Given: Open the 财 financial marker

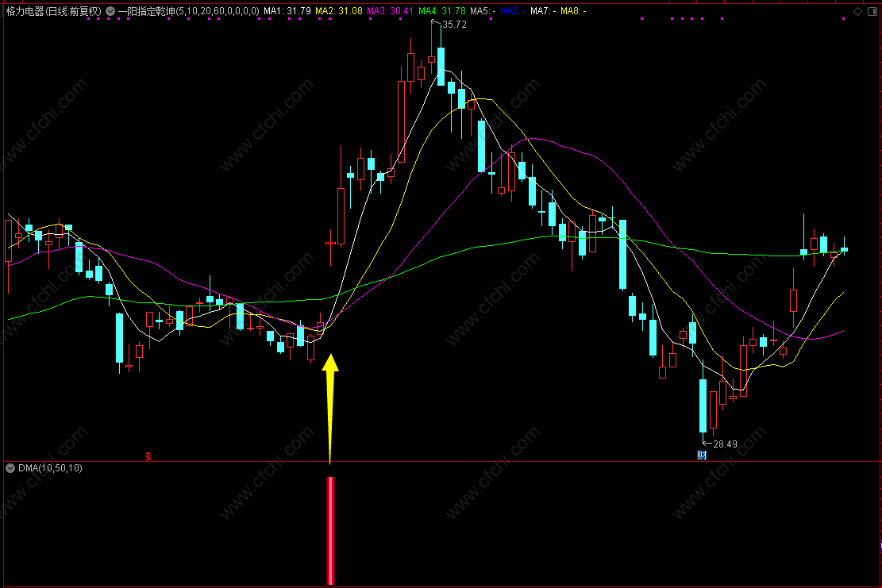Looking at the screenshot, I should coord(702,455).
